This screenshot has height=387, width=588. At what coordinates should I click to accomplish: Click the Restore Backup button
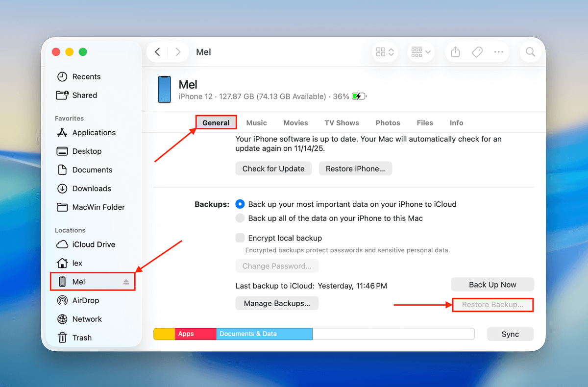492,304
